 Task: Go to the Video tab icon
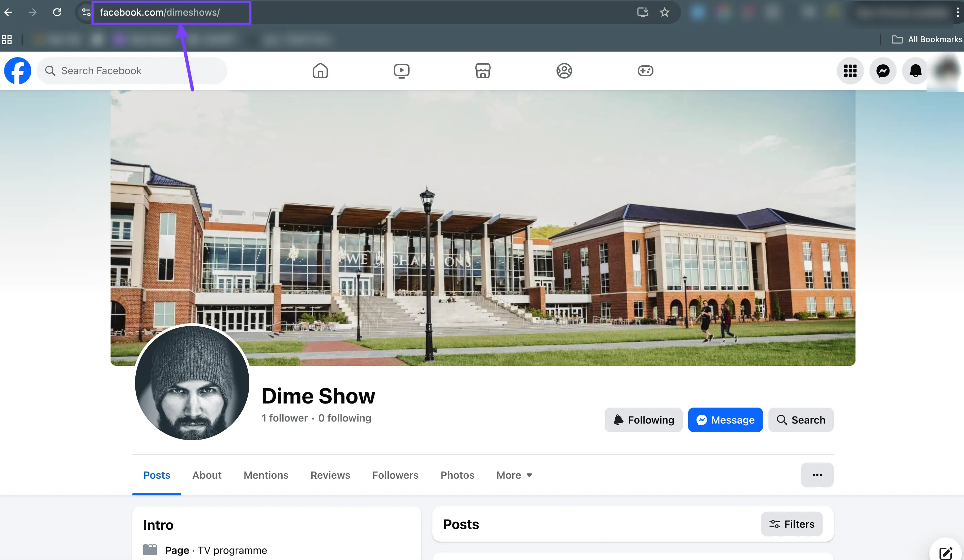tap(401, 71)
